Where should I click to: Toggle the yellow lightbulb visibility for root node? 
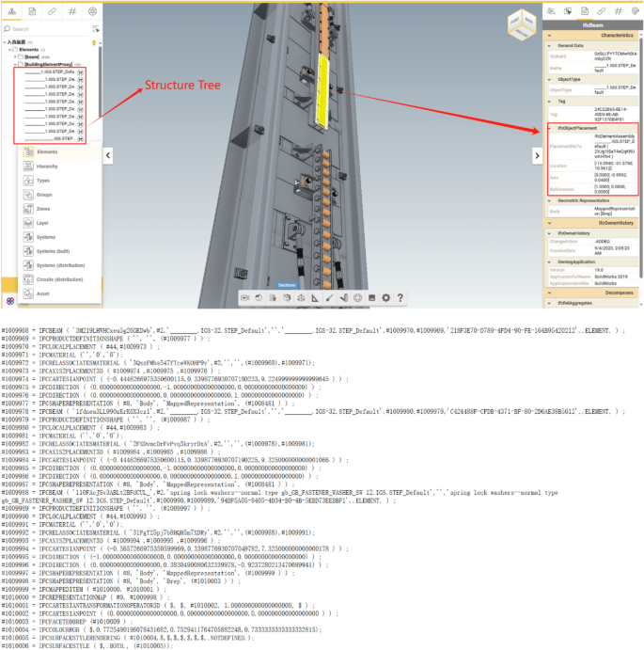95,43
